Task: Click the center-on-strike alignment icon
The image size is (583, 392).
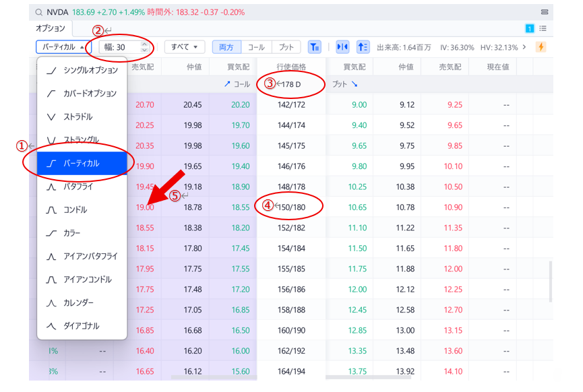Action: pyautogui.click(x=342, y=47)
